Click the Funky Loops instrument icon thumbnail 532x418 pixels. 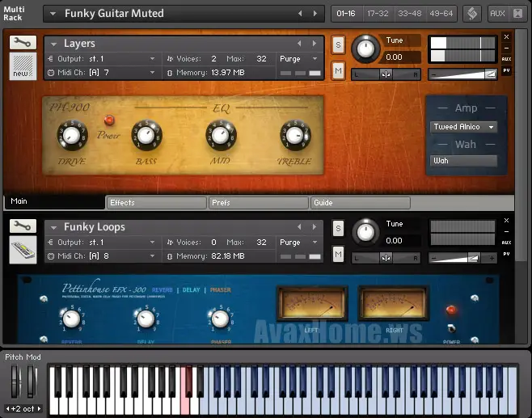pos(23,250)
